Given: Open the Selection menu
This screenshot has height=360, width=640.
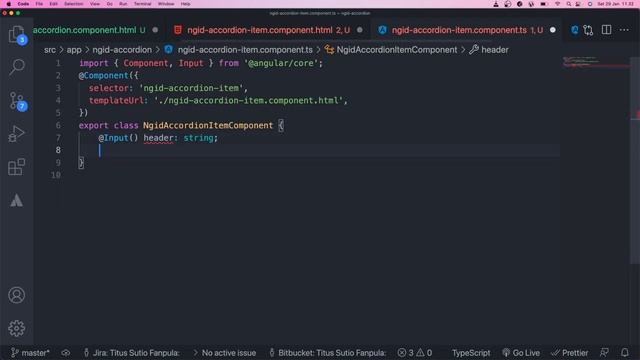Looking at the screenshot, I should 73,4.
